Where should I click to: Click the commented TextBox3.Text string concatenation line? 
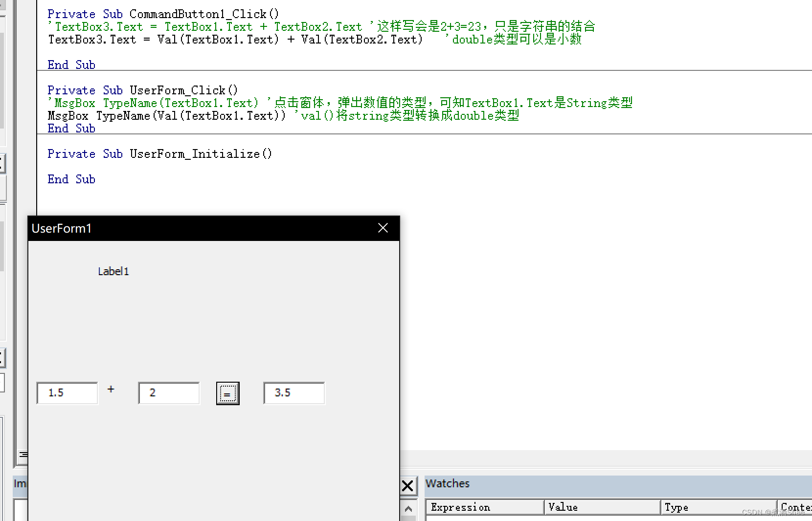(321, 27)
